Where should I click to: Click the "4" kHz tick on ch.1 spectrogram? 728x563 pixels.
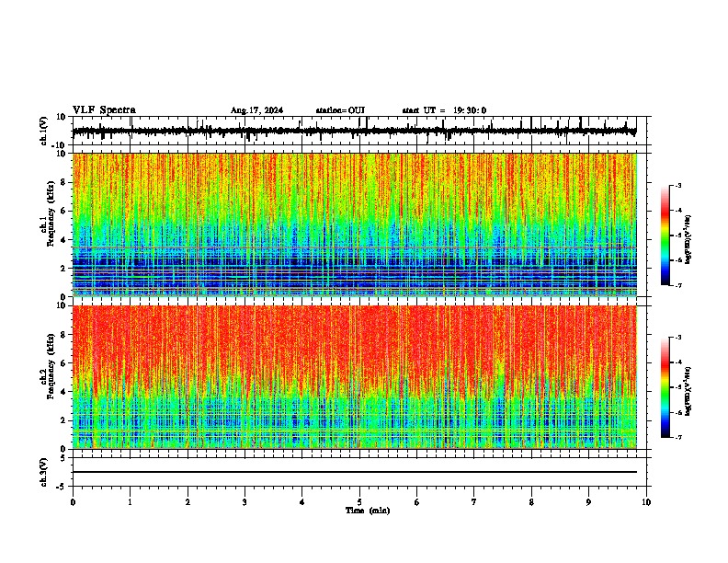[x=64, y=240]
